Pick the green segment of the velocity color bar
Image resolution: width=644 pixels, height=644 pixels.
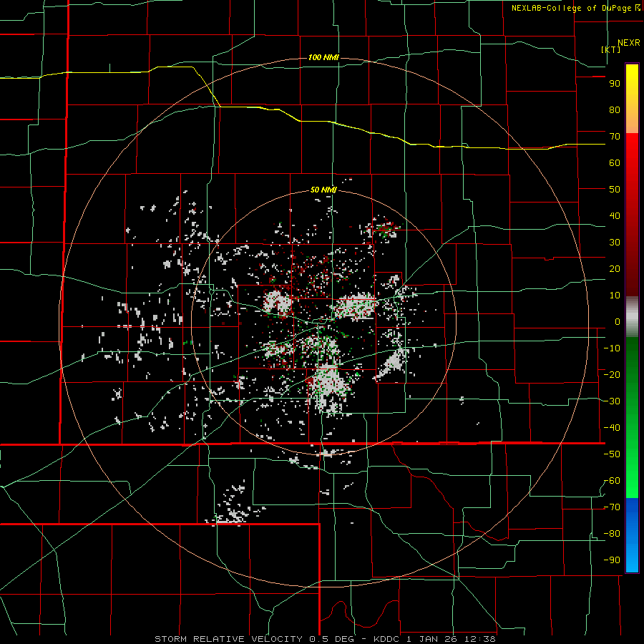(x=632, y=417)
